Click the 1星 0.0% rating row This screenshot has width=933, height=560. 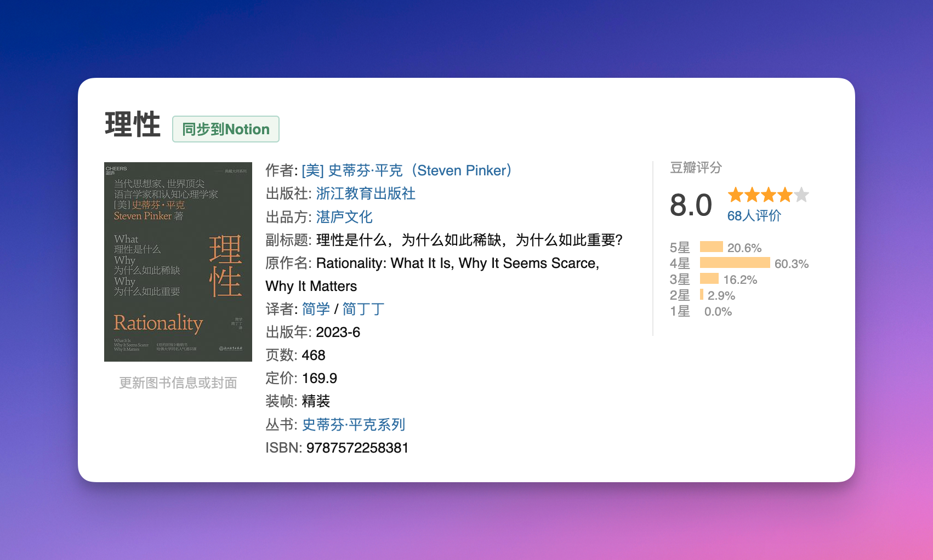pos(701,311)
